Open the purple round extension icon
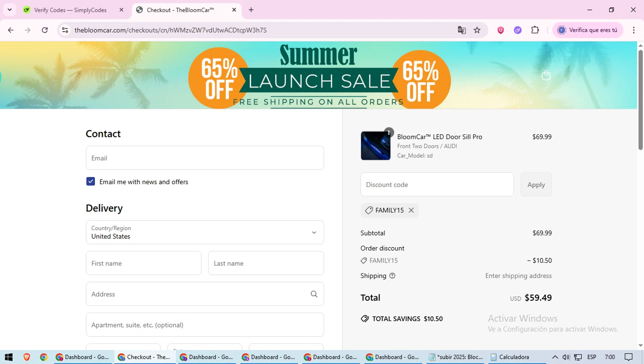The height and width of the screenshot is (364, 644). [x=518, y=30]
